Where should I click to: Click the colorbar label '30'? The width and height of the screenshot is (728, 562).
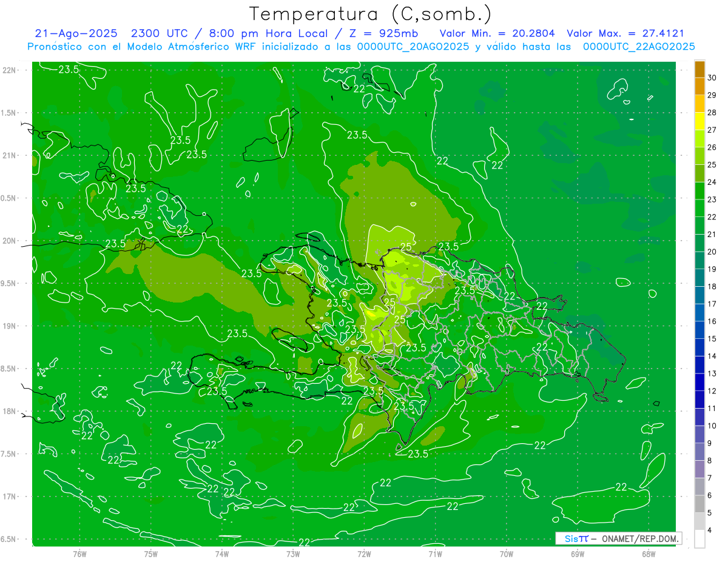pos(712,78)
